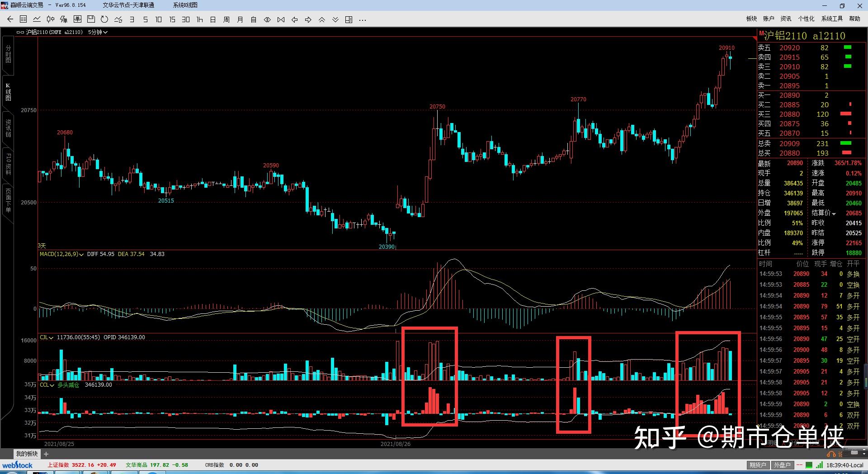This screenshot has height=474, width=868.
Task: Click the 期货户 account button
Action: [x=758, y=465]
